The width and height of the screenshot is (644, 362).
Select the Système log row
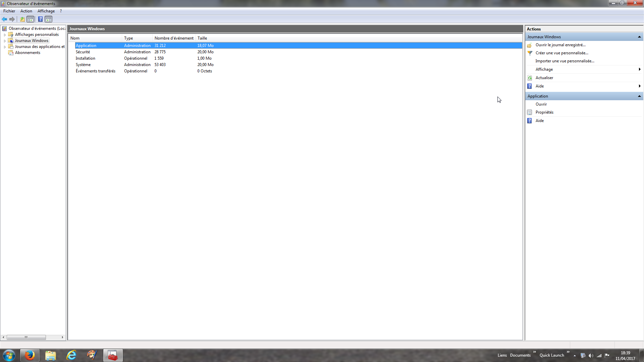83,65
